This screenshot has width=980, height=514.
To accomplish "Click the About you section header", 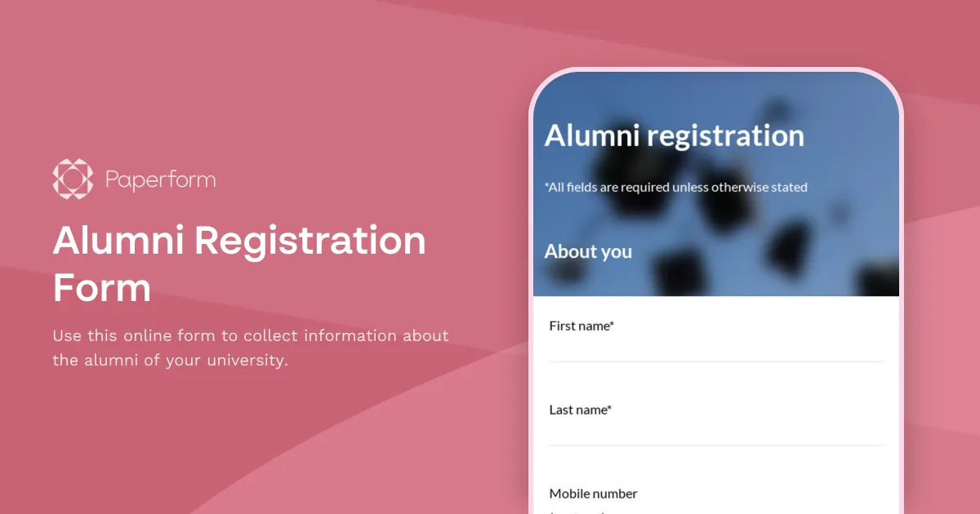I will click(588, 251).
